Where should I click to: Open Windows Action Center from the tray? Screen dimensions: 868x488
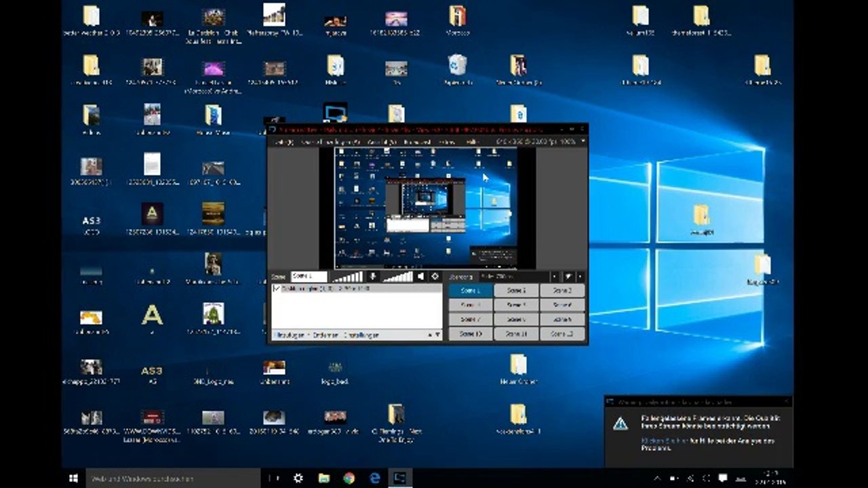tap(723, 478)
